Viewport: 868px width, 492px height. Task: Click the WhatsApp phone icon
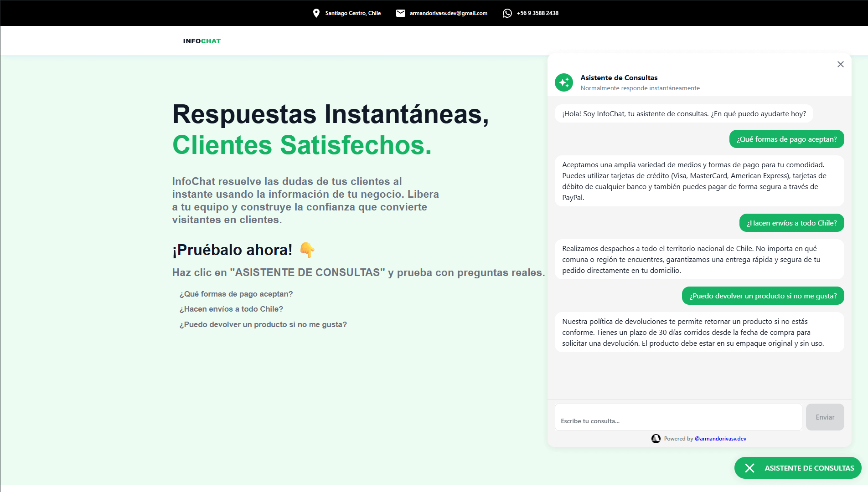click(507, 13)
